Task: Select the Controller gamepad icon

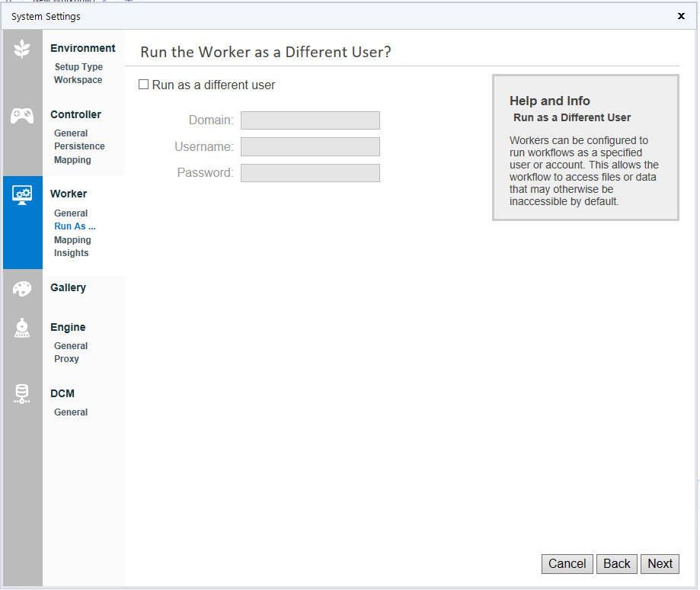Action: 22,115
